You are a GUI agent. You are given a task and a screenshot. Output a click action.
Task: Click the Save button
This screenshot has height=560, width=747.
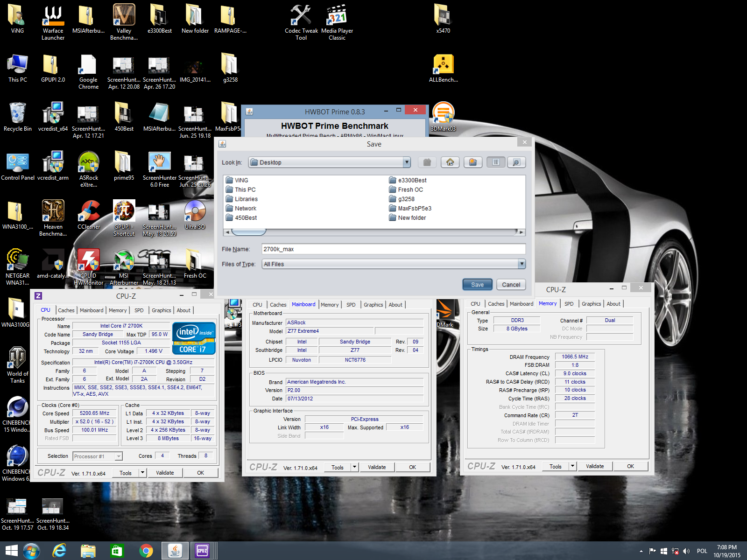477,285
